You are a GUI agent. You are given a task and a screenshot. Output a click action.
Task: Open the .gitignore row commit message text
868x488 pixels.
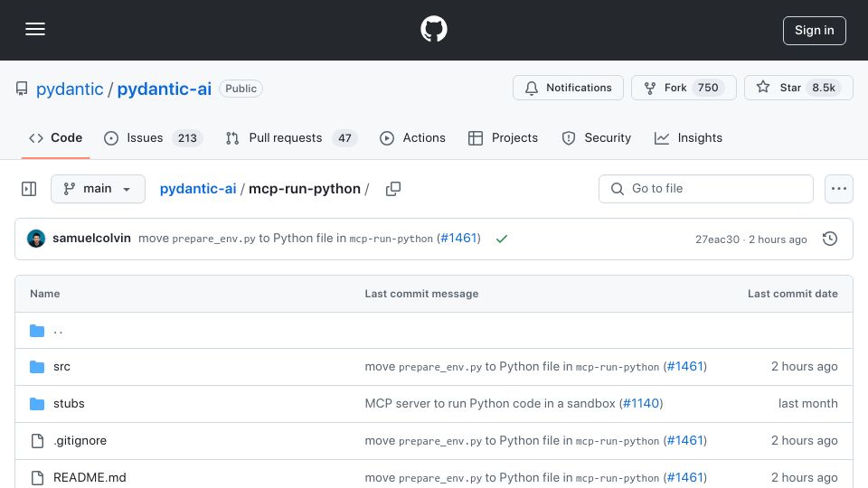[513, 441]
